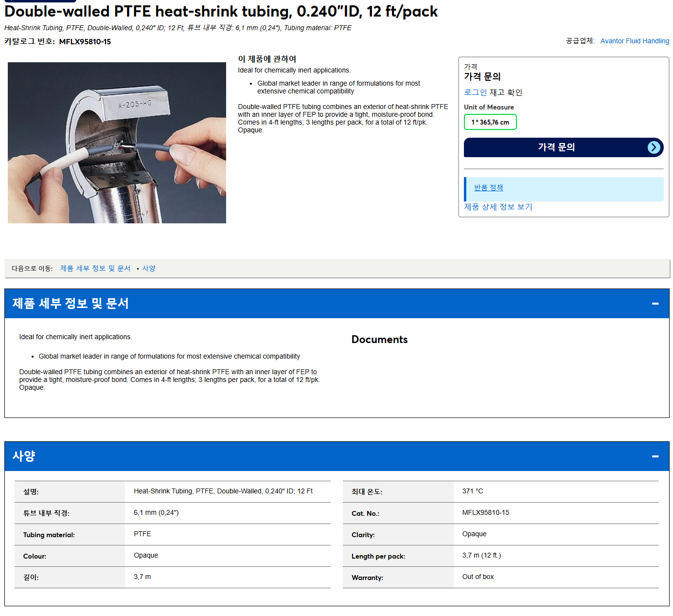Click the 사양 section header title
The image size is (673, 616).
pyautogui.click(x=24, y=456)
